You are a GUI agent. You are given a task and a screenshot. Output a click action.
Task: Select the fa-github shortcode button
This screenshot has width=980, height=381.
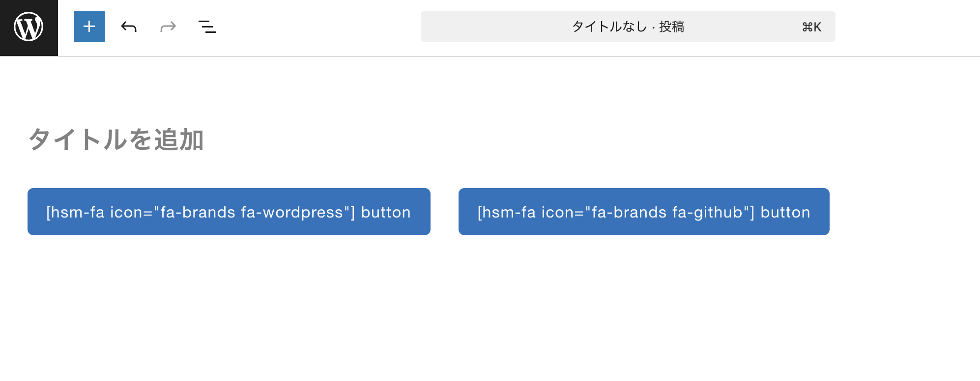pos(643,212)
